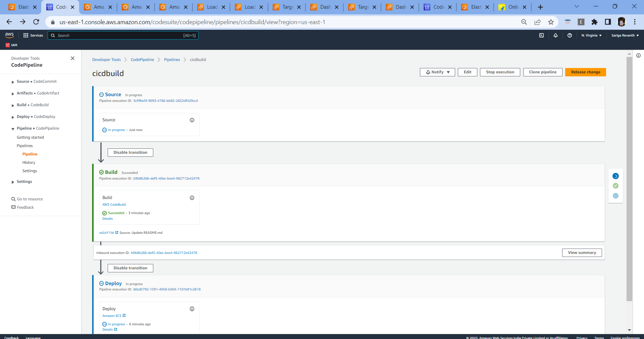Switch to the Online browser tab
This screenshot has height=339, width=644.
pos(513,7)
